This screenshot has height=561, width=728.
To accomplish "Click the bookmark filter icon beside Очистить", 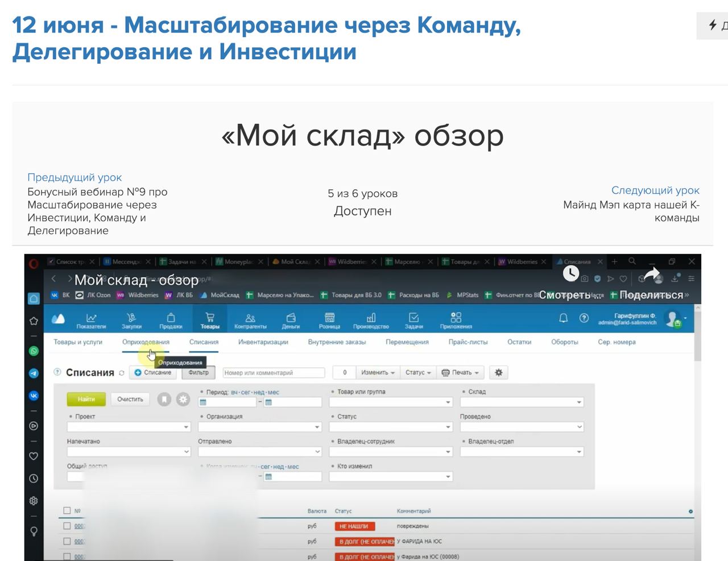I will pyautogui.click(x=164, y=400).
